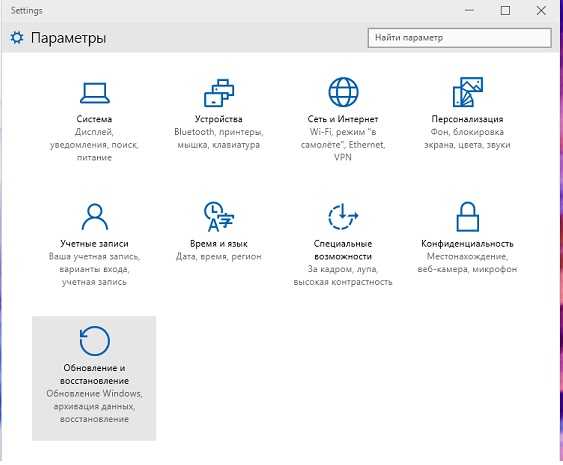Select the Персонализация title text

pyautogui.click(x=467, y=119)
